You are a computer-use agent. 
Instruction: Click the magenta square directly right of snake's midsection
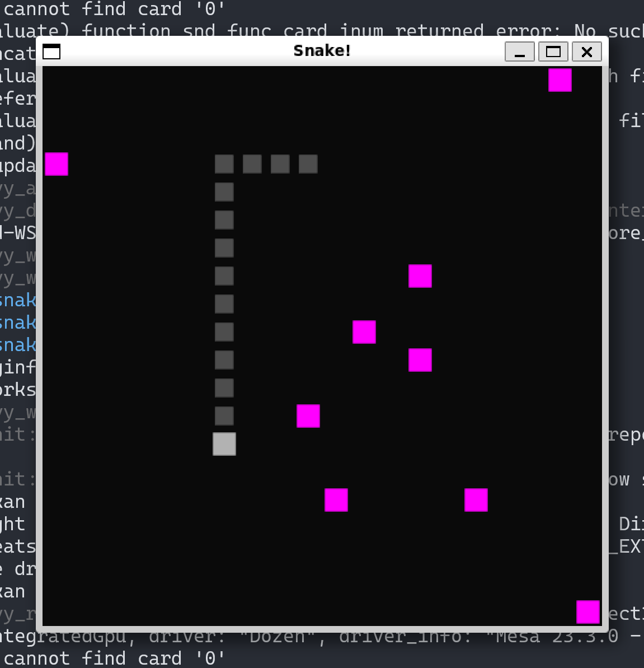point(364,332)
